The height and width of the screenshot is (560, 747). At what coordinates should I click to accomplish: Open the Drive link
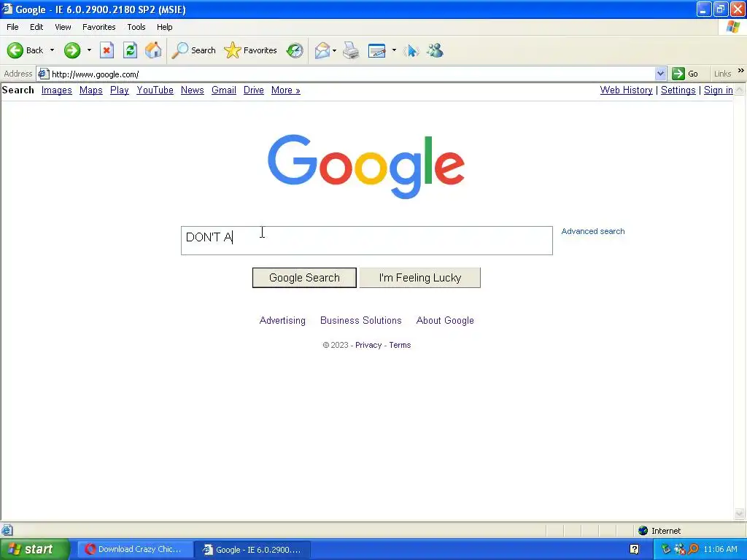click(x=253, y=90)
